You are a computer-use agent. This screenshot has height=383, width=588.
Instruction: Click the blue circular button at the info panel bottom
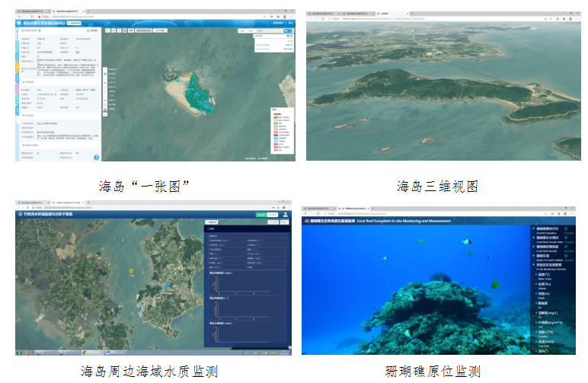[x=97, y=157]
